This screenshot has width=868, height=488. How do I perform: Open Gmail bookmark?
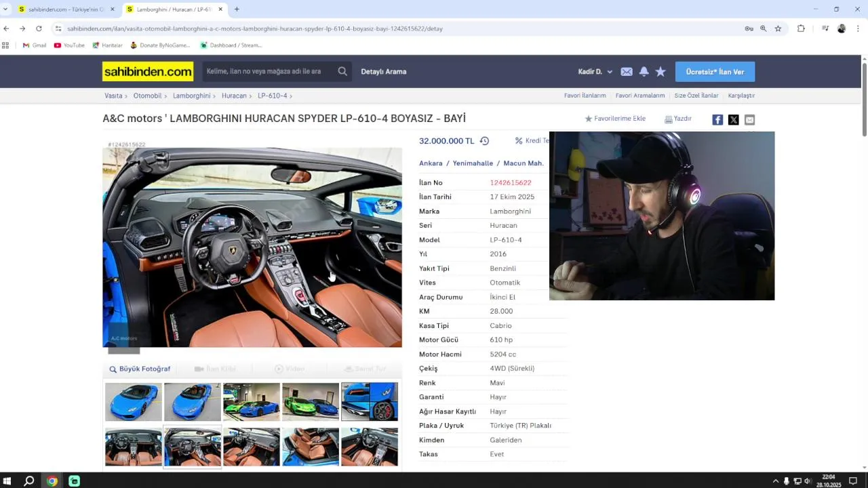(35, 45)
